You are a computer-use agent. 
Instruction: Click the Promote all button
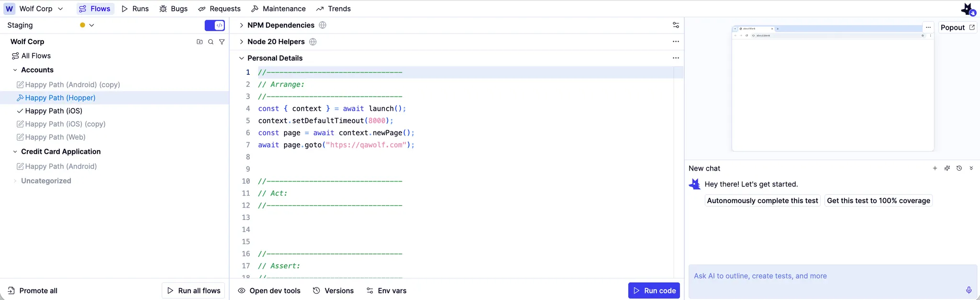[33, 290]
